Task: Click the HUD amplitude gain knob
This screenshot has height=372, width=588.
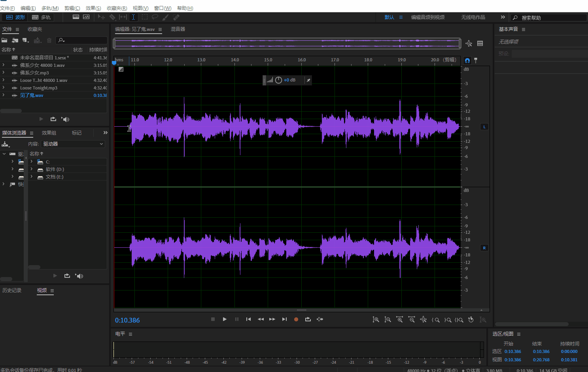Action: 278,80
